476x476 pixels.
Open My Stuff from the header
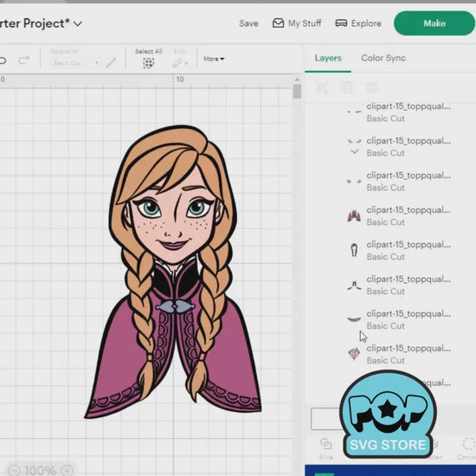[297, 23]
